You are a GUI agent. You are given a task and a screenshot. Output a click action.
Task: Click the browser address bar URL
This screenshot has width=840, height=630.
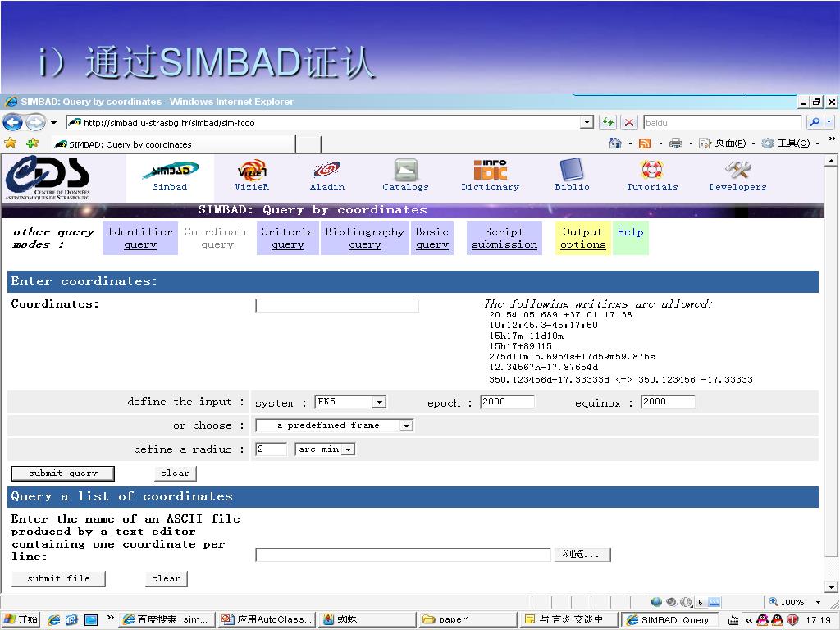[322, 123]
